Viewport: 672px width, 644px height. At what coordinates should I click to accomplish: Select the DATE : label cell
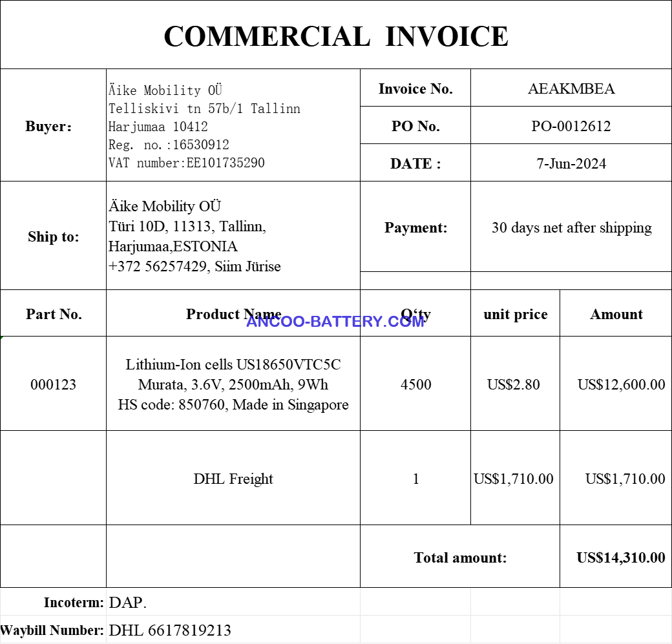point(415,163)
